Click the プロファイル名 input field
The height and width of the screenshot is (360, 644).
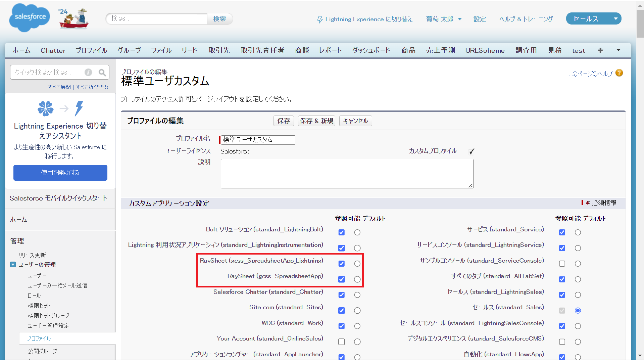click(x=258, y=140)
